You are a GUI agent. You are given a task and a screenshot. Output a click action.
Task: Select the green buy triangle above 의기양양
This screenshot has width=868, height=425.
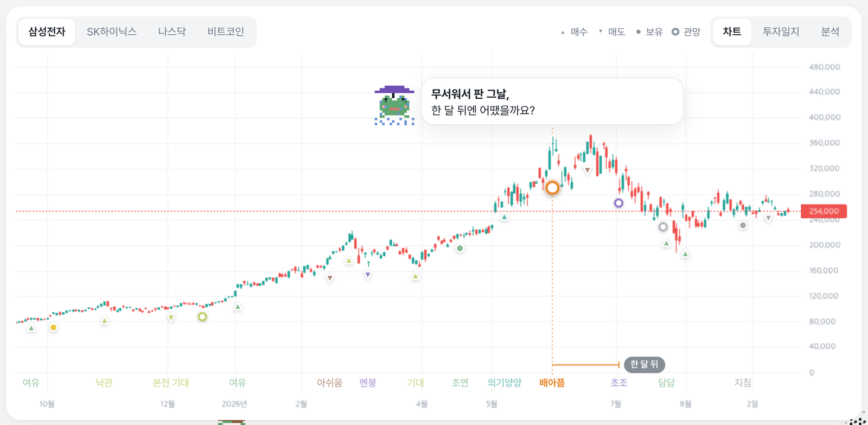pyautogui.click(x=505, y=217)
